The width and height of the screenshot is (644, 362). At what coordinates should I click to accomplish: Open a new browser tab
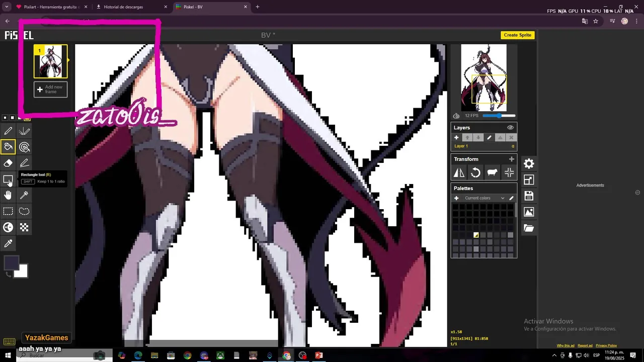pos(258,7)
